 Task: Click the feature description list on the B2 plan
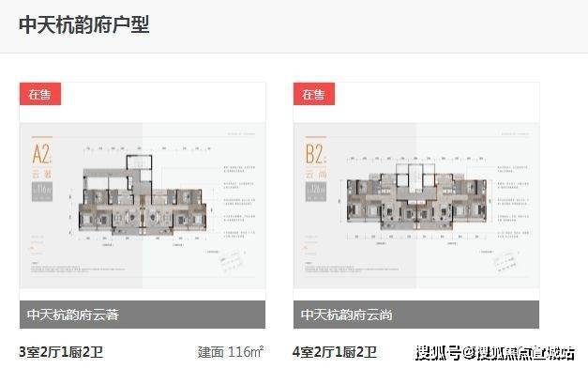513,202
